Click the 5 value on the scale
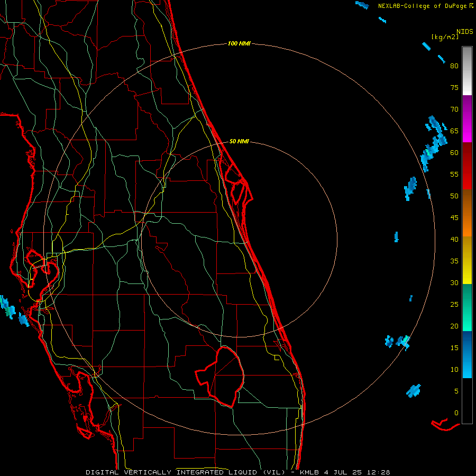 pyautogui.click(x=456, y=391)
